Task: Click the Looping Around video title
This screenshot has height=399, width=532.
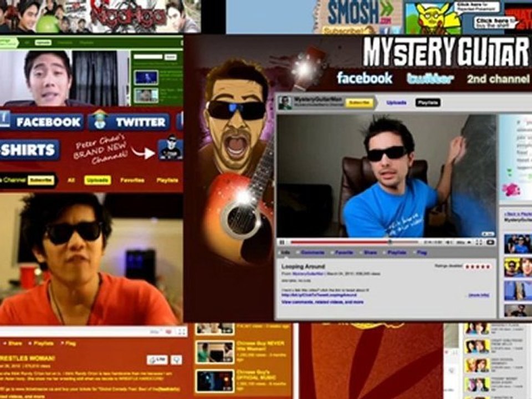Action: pyautogui.click(x=303, y=267)
